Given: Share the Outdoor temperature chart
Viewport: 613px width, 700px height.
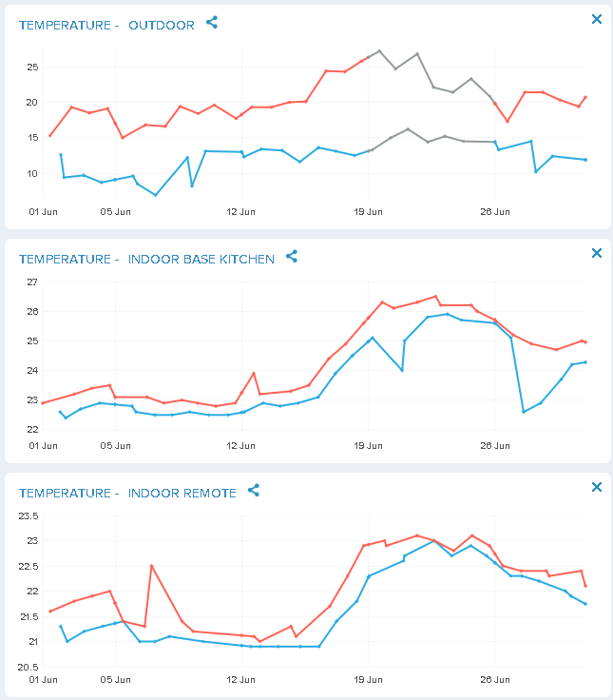Looking at the screenshot, I should point(212,22).
